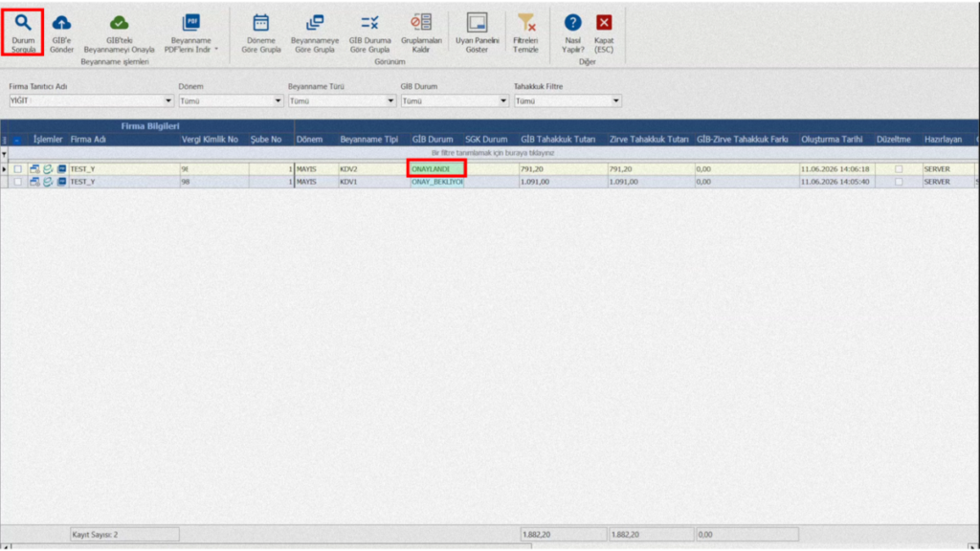Expand the Firma Tanıtıcı Adı dropdown

(167, 100)
